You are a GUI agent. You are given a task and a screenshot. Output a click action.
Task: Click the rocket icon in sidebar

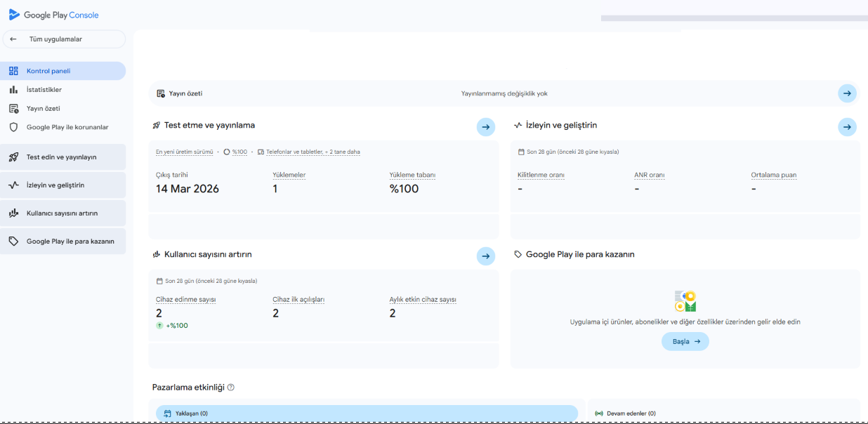click(13, 157)
